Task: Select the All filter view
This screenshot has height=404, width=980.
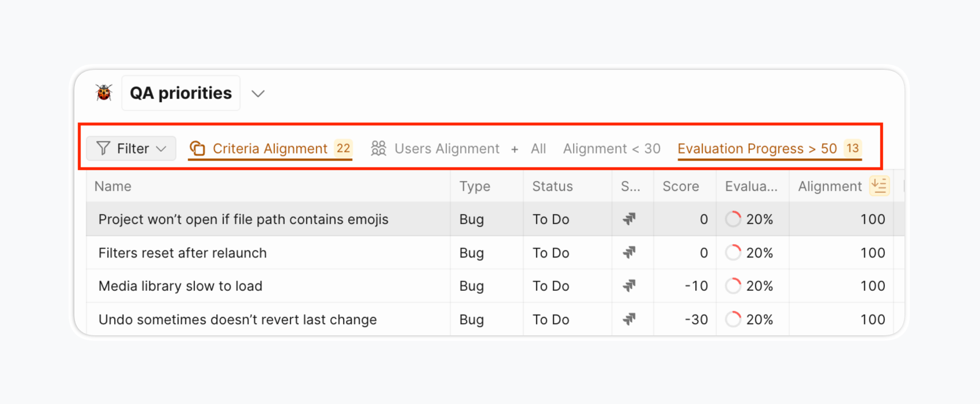Action: pyautogui.click(x=538, y=149)
